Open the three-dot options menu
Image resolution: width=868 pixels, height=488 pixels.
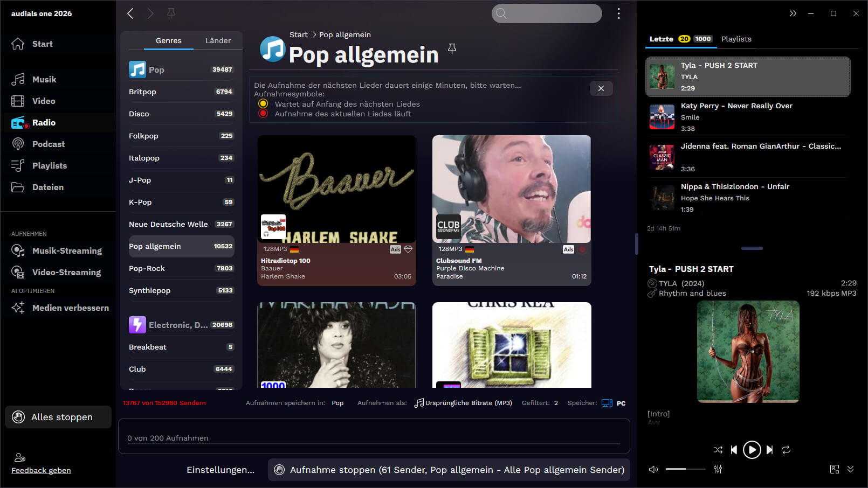point(618,13)
